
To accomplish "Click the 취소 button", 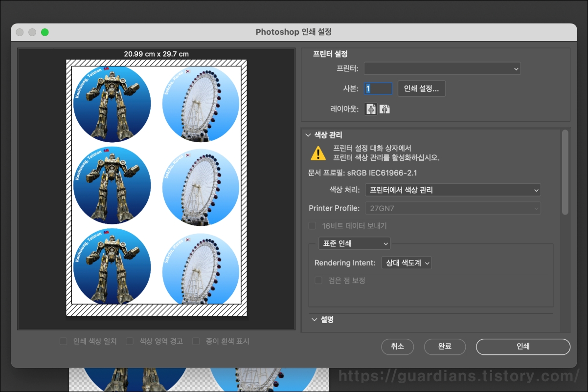I will tap(397, 347).
